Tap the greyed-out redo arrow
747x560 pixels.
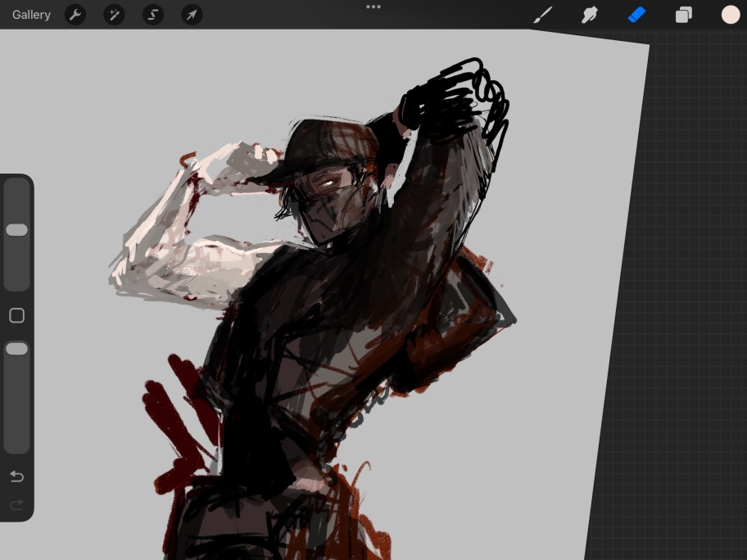coord(17,505)
